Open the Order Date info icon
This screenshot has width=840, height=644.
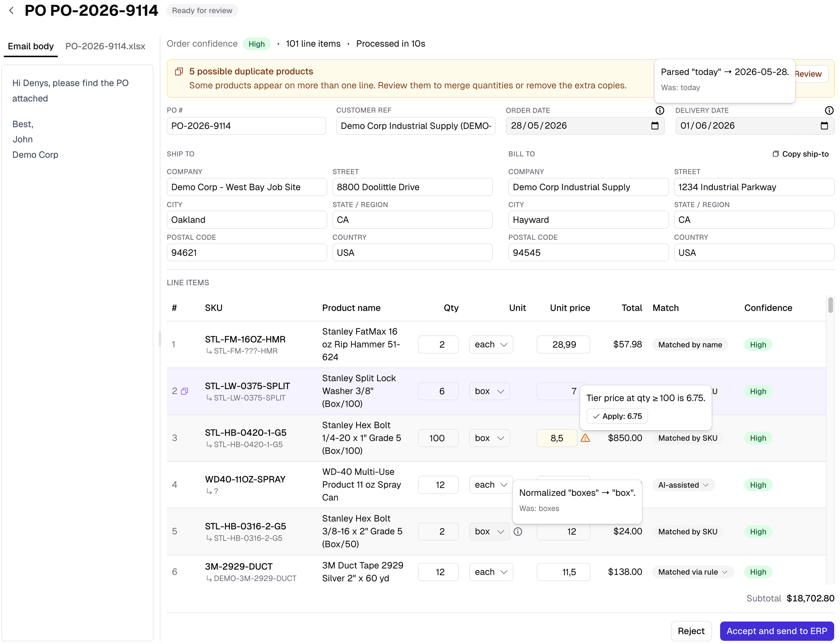coord(659,110)
